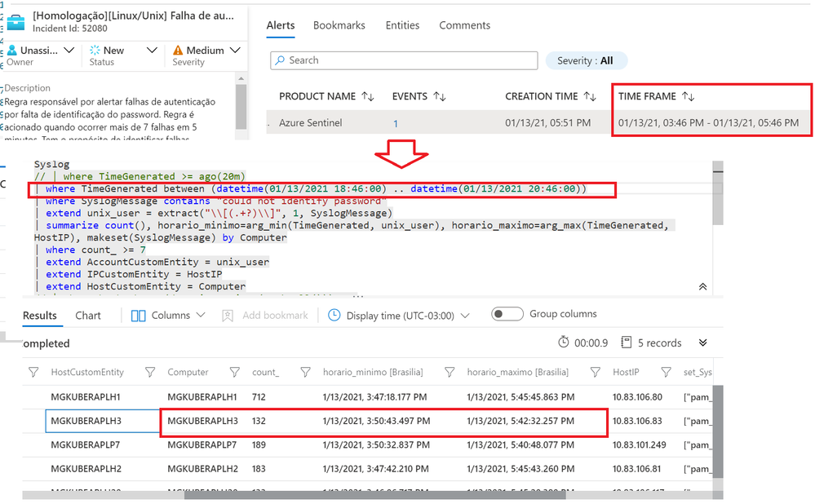Click the alerts Search field

(404, 60)
